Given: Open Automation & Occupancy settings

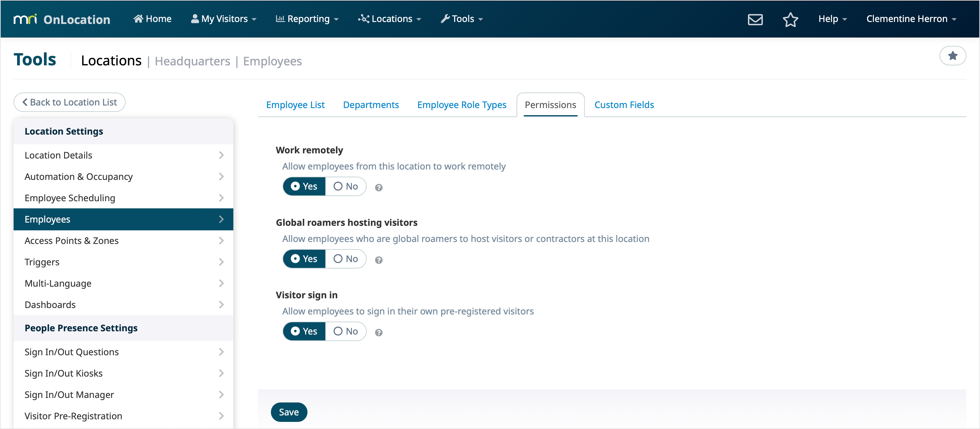Looking at the screenshot, I should point(123,176).
